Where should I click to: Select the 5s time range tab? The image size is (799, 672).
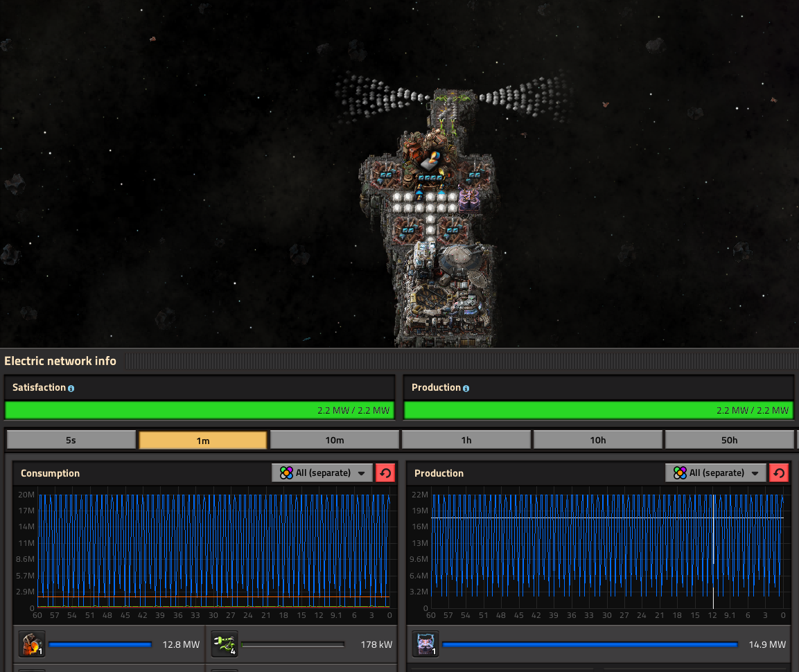(x=71, y=440)
